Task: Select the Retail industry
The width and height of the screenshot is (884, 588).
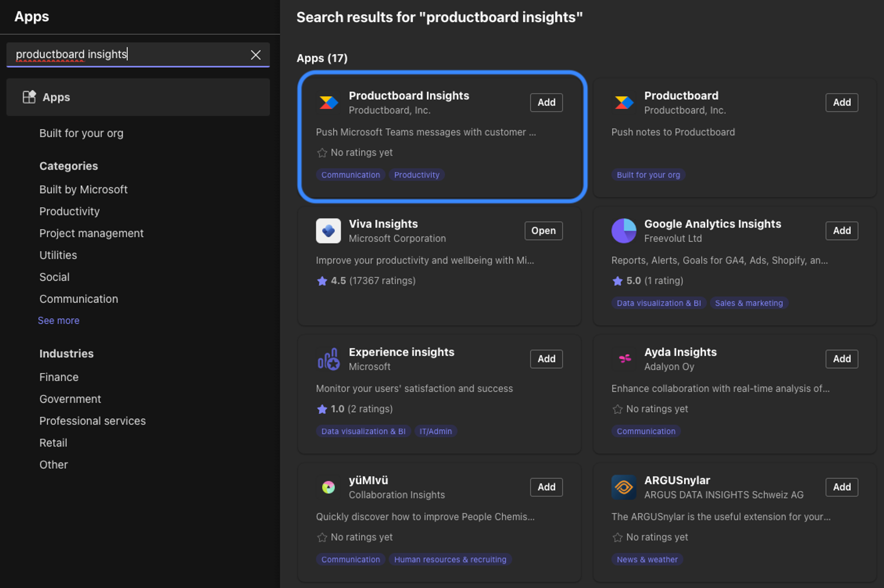Action: tap(53, 443)
